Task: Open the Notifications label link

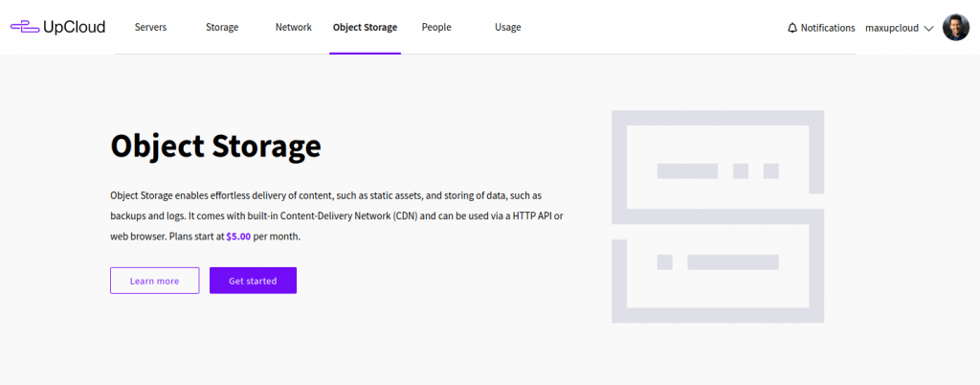Action: (x=827, y=28)
